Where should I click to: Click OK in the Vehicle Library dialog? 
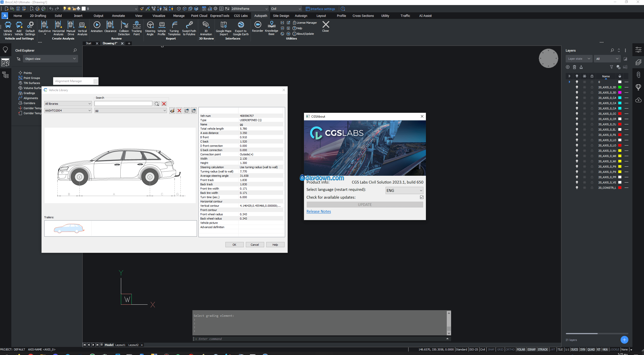(x=234, y=245)
